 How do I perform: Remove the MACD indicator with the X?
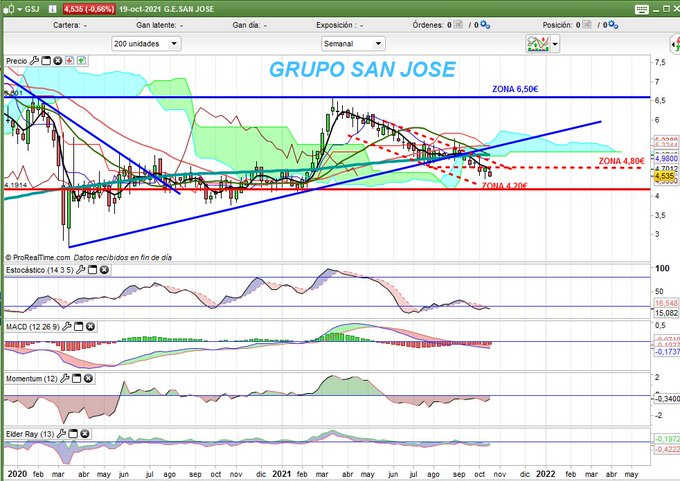pyautogui.click(x=90, y=326)
